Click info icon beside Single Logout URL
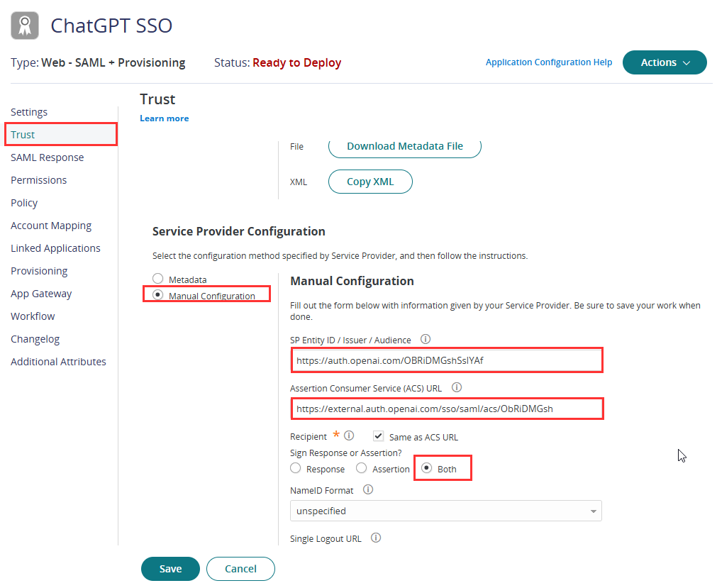Screen dimensions: 717x588 pyautogui.click(x=376, y=538)
